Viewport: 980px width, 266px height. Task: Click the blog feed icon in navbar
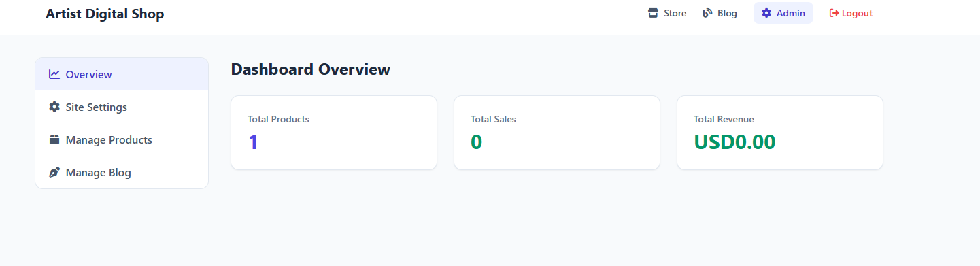[x=707, y=13]
